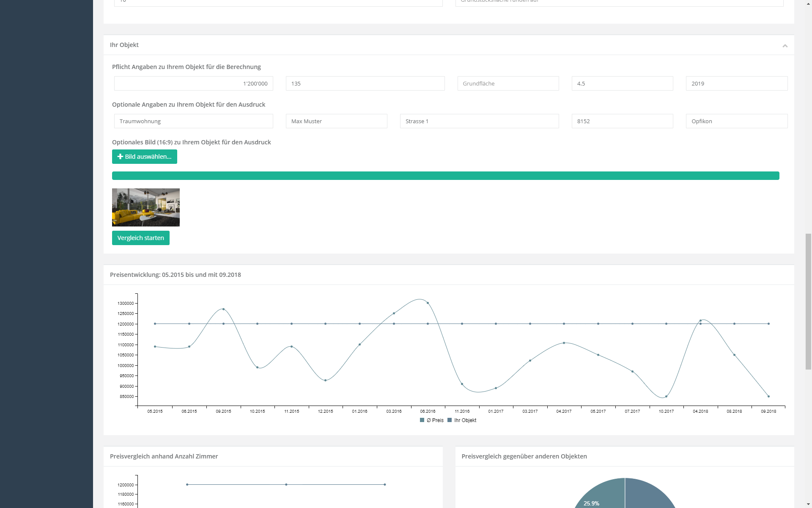Click the Ø Preis data point at 04.2017

pos(564,343)
